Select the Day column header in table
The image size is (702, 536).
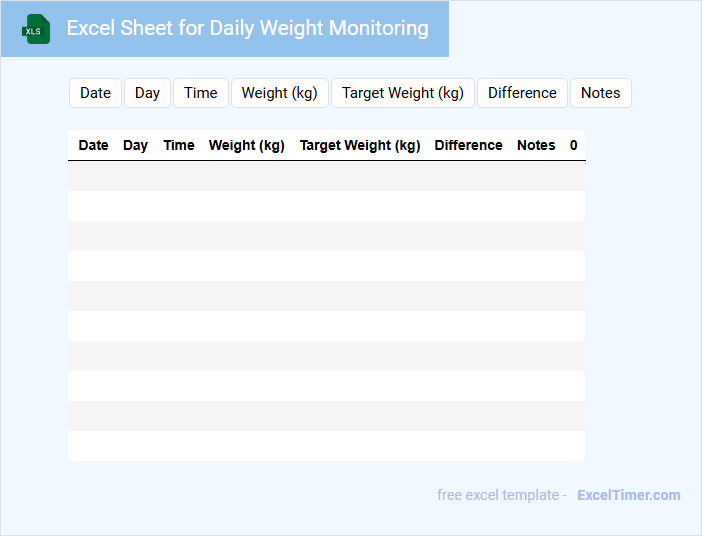click(135, 145)
